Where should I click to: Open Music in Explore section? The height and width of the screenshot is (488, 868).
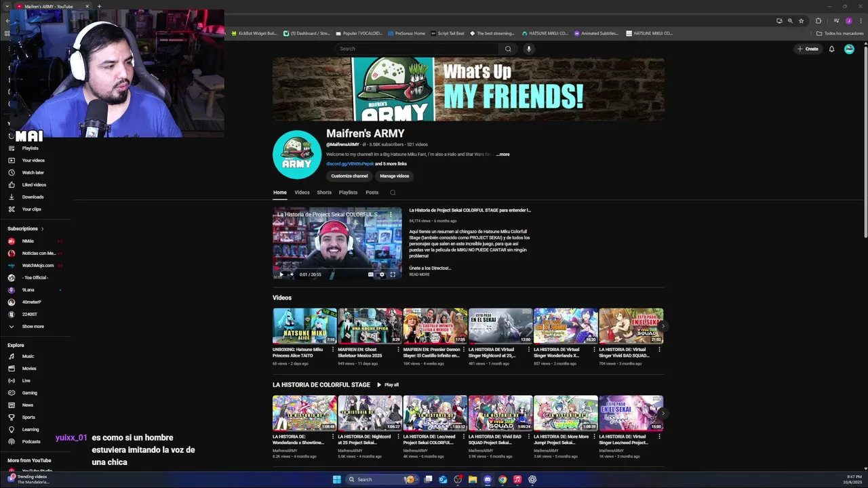(x=27, y=357)
